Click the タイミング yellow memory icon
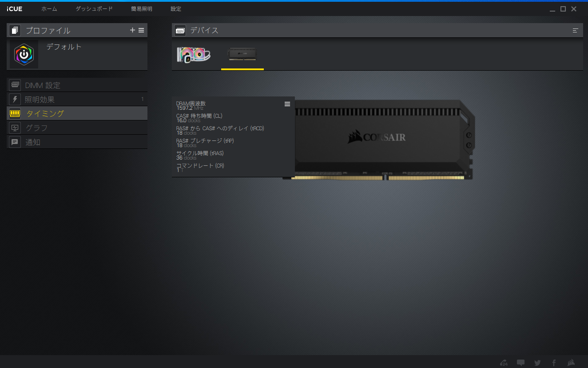Screen dimensions: 588x368 15,113
